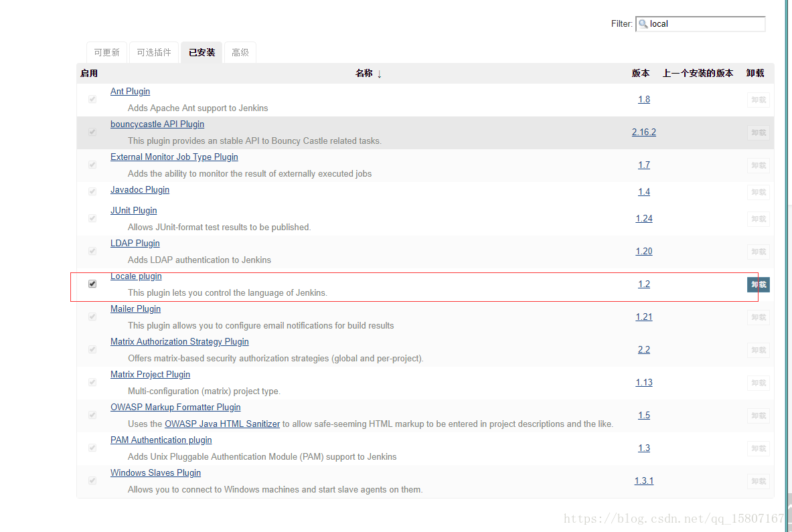Select the 已安装 tab

coord(202,52)
